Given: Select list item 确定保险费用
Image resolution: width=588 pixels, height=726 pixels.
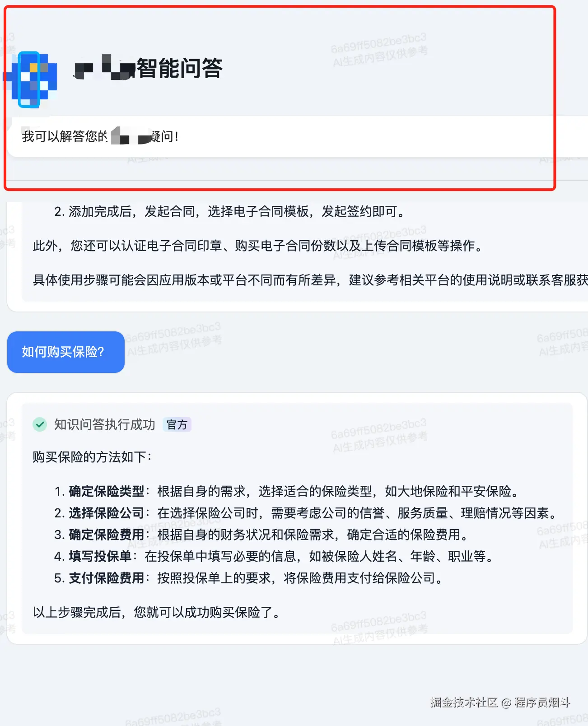Looking at the screenshot, I should click(261, 535).
